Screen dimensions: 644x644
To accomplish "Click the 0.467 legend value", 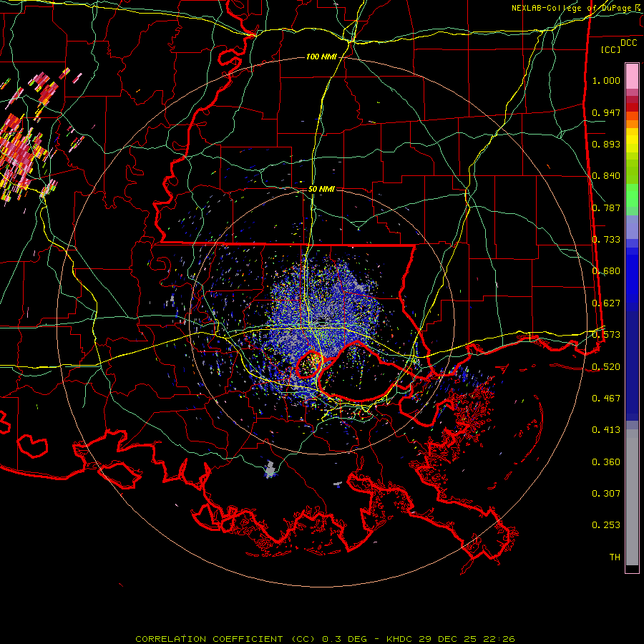I will pyautogui.click(x=606, y=399).
